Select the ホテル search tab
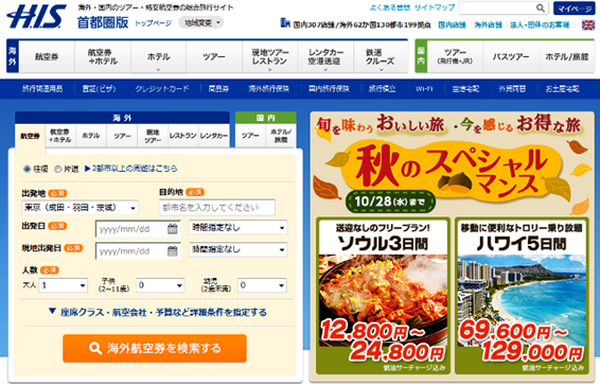The image size is (600, 384). point(91,136)
